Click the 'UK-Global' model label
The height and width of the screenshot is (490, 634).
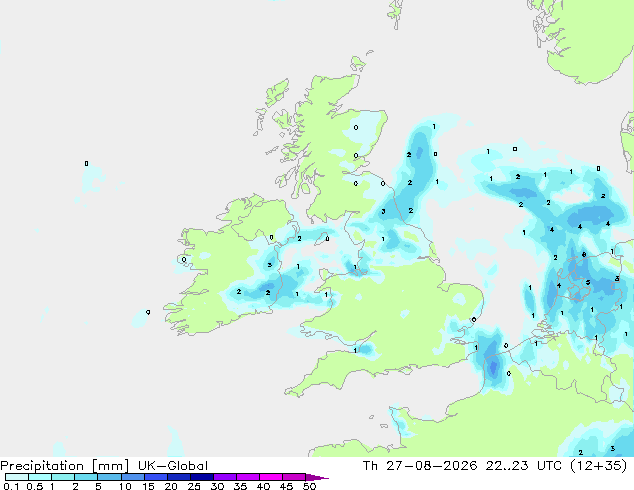173,466
